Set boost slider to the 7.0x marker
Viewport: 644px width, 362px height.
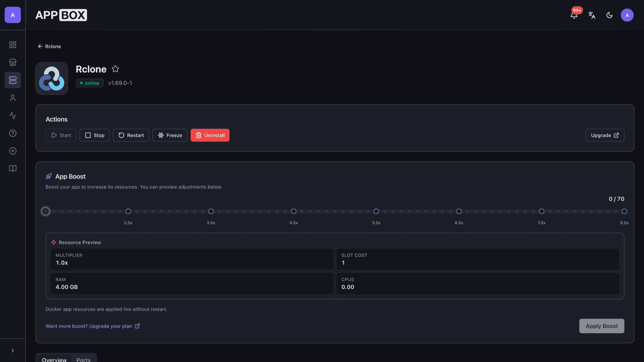tap(542, 211)
